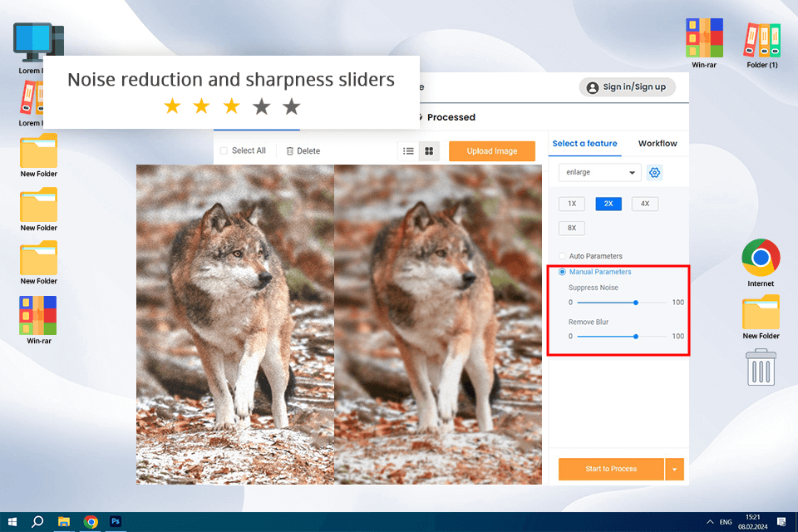Expand Start to Process arrow dropdown

(x=674, y=469)
